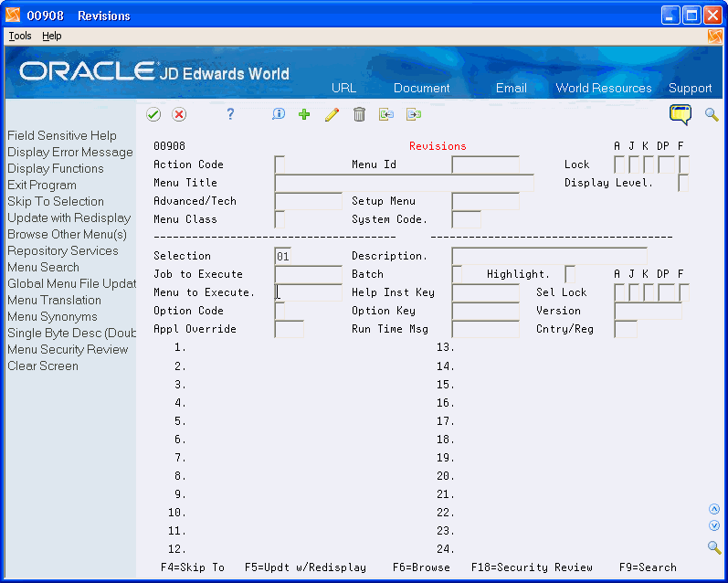The height and width of the screenshot is (583, 728).
Task: Open Menu Synonyms
Action: pos(52,316)
